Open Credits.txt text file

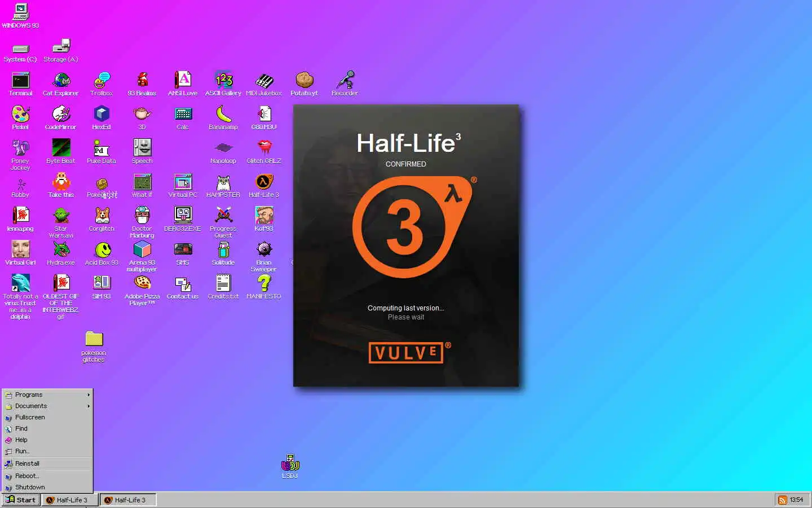click(x=223, y=287)
